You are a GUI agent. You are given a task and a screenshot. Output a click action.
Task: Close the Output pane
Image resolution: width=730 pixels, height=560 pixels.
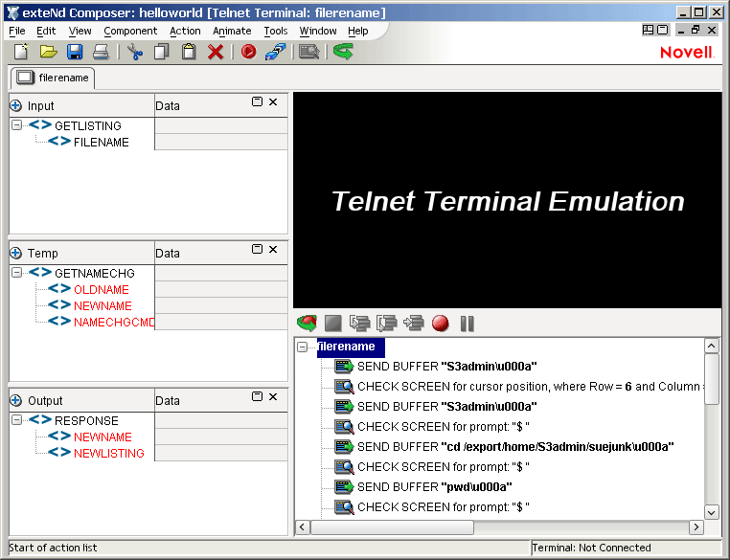273,396
